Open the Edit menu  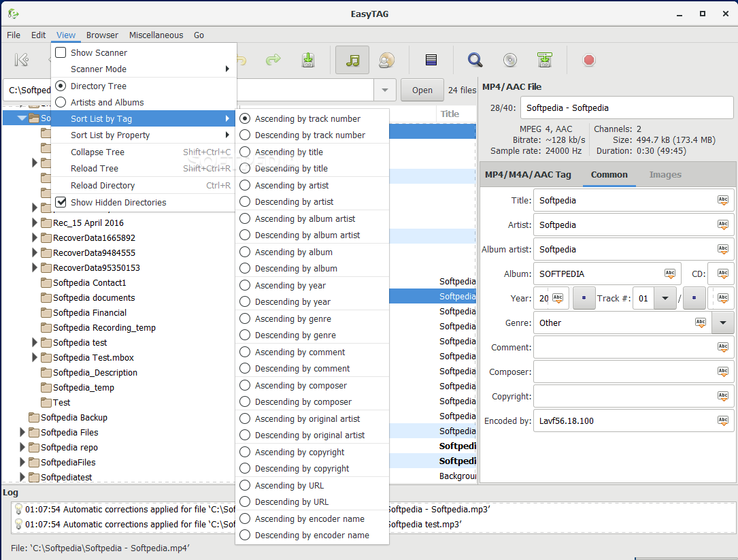[x=39, y=35]
